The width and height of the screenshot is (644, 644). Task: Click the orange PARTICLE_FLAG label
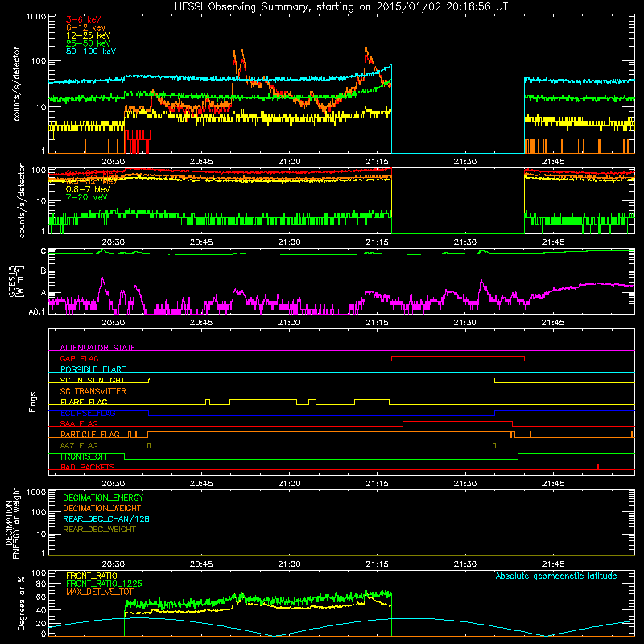90,435
